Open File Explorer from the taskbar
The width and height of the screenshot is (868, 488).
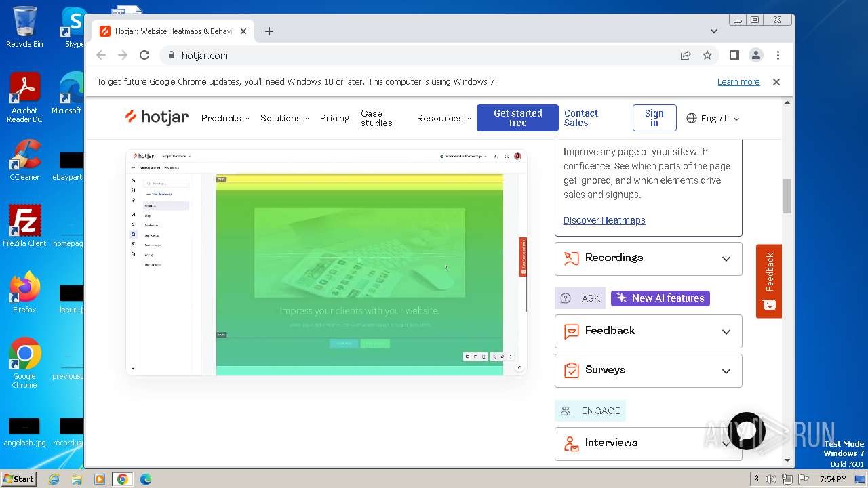77,479
